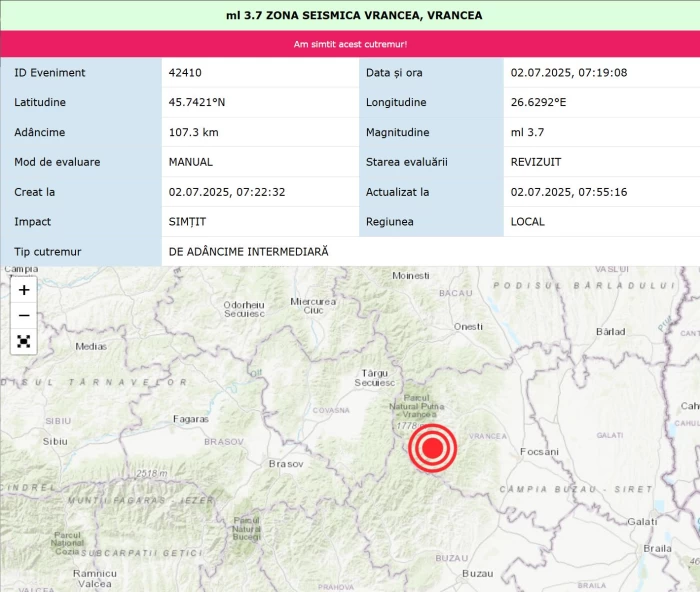Click Parcul Natural Putna-Vrancea label
The image size is (700, 592).
[417, 406]
